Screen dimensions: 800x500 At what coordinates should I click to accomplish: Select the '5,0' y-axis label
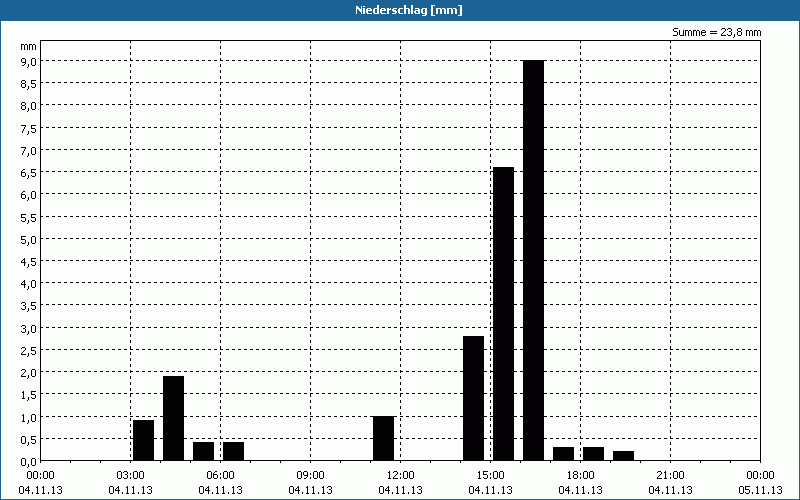click(x=29, y=240)
